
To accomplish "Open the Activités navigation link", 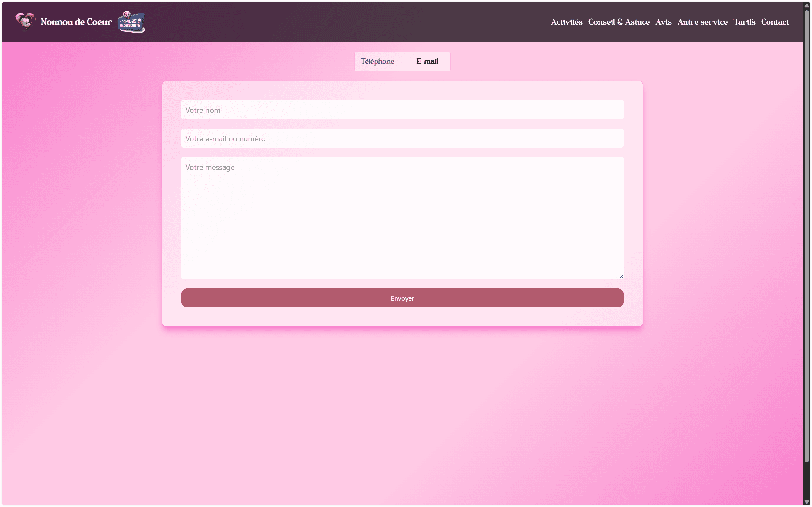I will (566, 22).
